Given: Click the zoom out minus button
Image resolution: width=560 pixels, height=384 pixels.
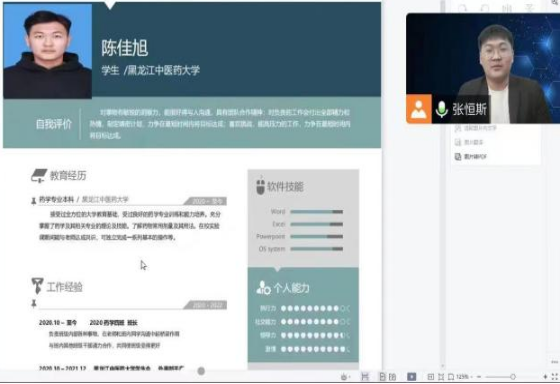Looking at the screenshot, I should [479, 376].
